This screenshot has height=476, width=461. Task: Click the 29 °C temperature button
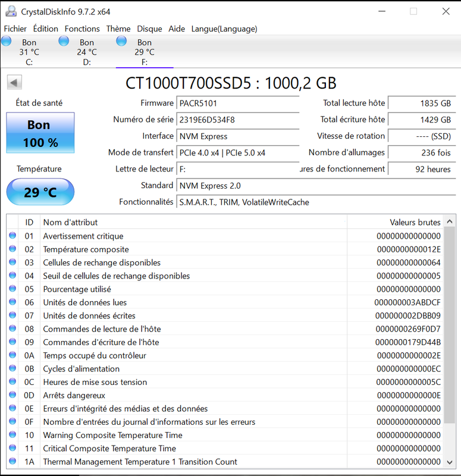(40, 192)
